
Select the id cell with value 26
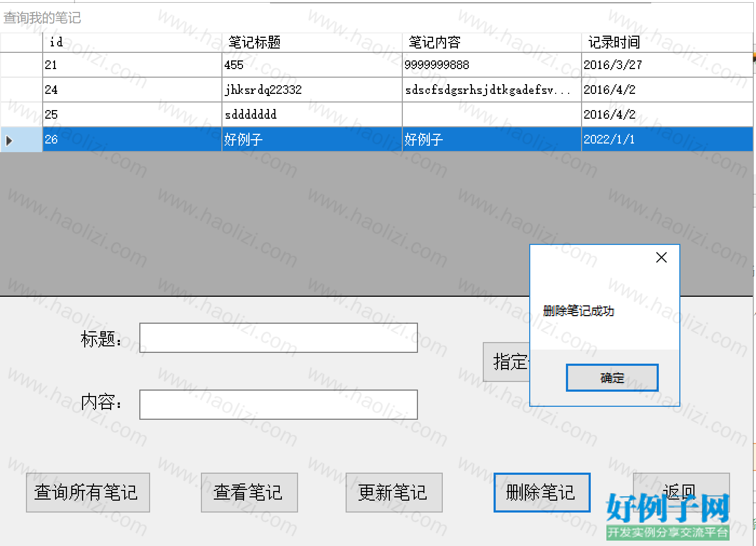click(x=132, y=139)
